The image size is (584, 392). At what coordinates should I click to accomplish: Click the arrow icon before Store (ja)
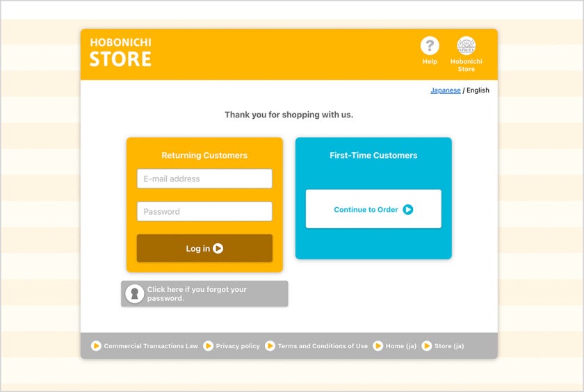point(427,346)
